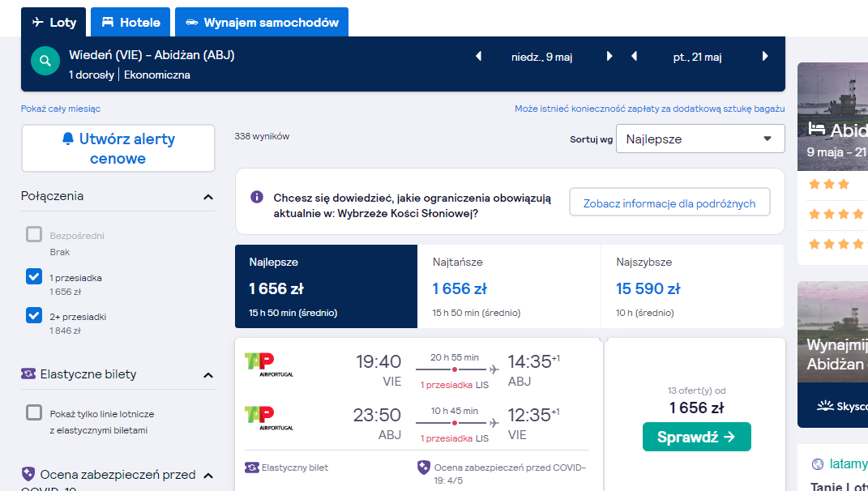
Task: Click the green Sprawdź button
Action: click(696, 437)
